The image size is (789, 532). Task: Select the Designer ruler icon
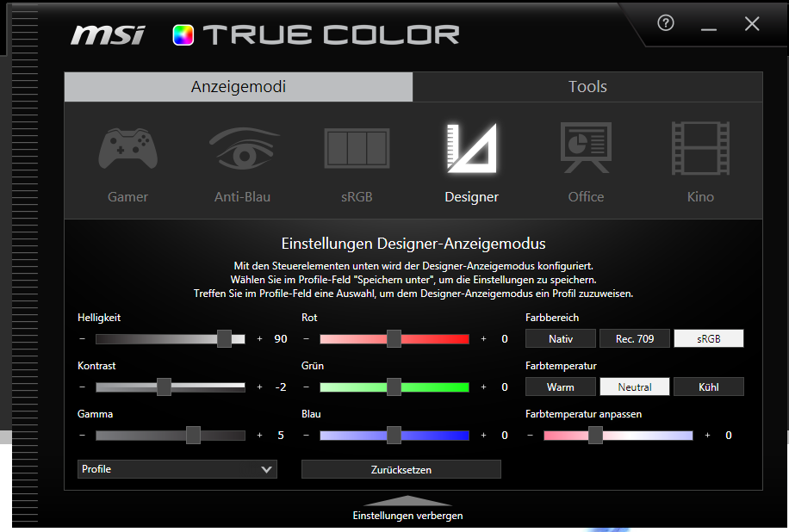click(x=471, y=148)
